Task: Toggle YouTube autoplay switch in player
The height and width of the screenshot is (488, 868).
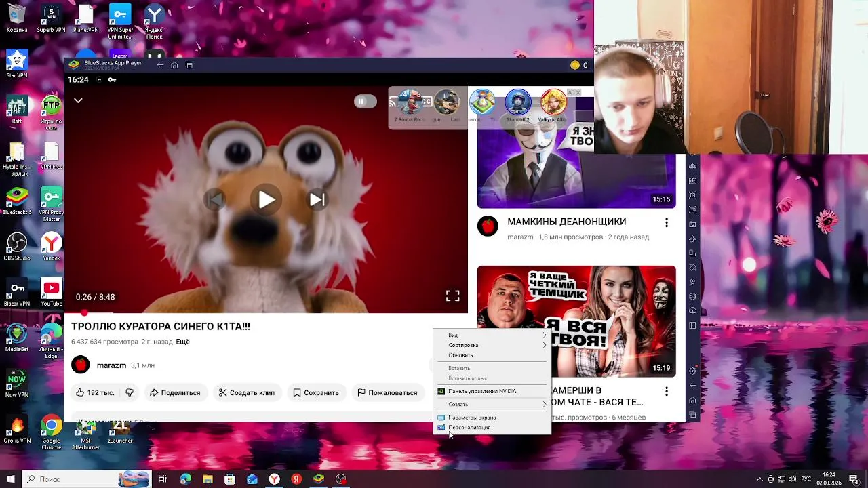Action: 365,102
